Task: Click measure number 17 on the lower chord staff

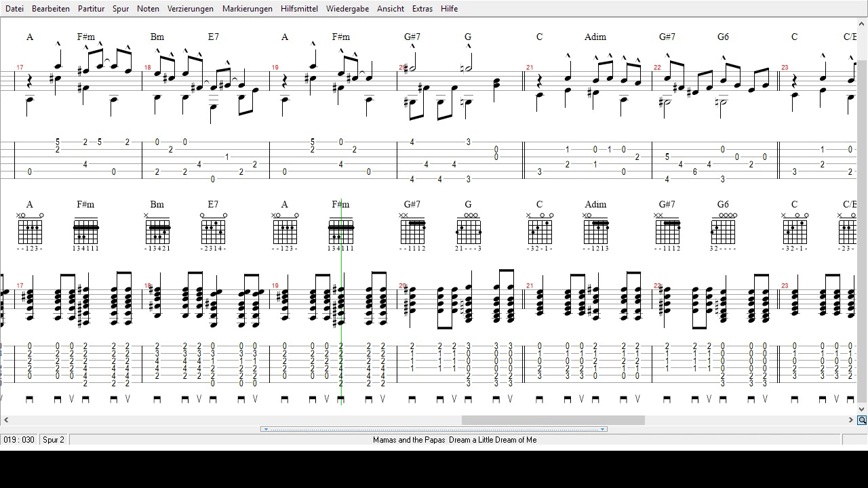Action: [20, 286]
